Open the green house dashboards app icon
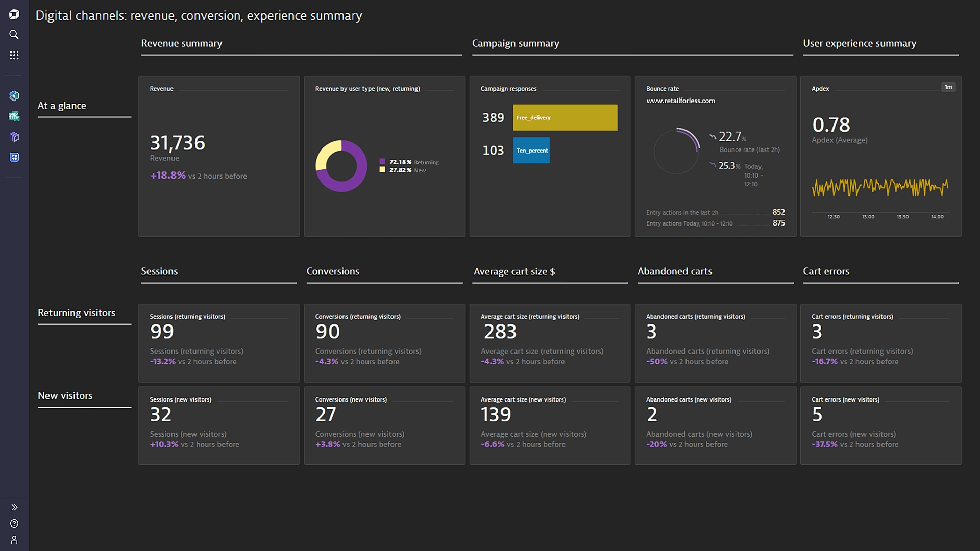The width and height of the screenshot is (980, 551). [14, 116]
